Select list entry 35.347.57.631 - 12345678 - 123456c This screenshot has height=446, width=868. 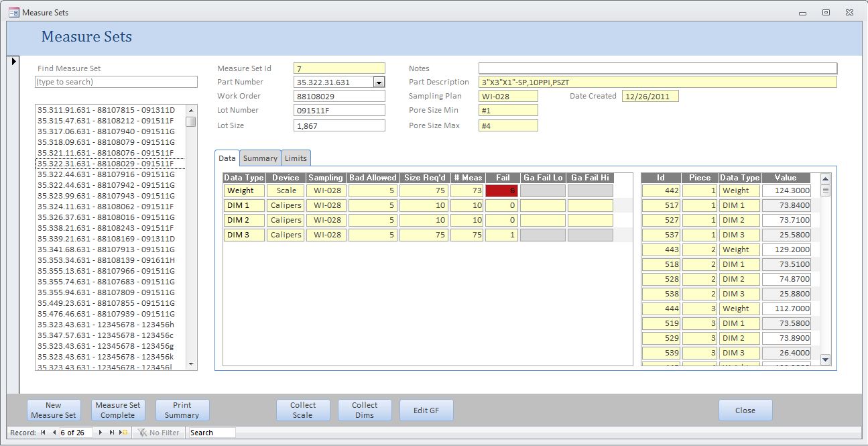tap(111, 335)
